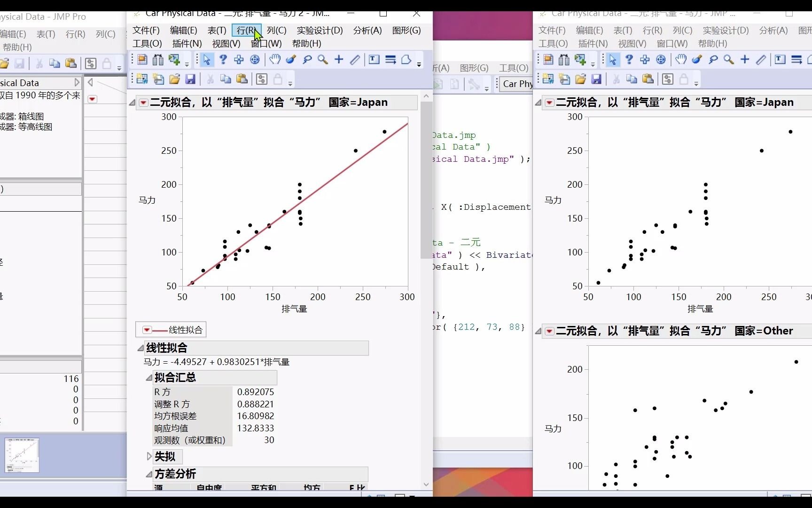The height and width of the screenshot is (508, 812).
Task: Activate the Magnifier zoom tool
Action: pos(322,60)
